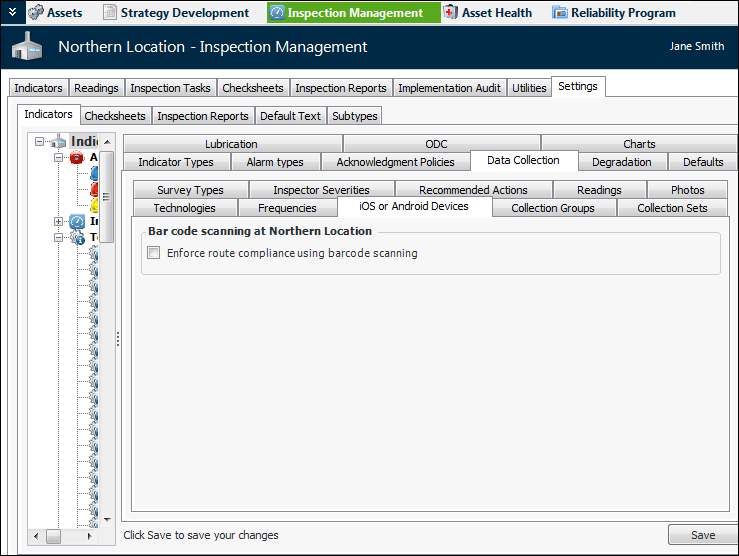
Task: Click the top-left double chevron menu icon
Action: (11, 12)
